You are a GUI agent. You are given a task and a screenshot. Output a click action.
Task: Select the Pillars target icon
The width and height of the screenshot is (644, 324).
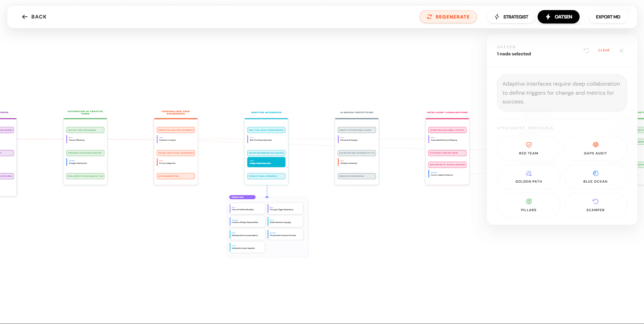pos(529,201)
